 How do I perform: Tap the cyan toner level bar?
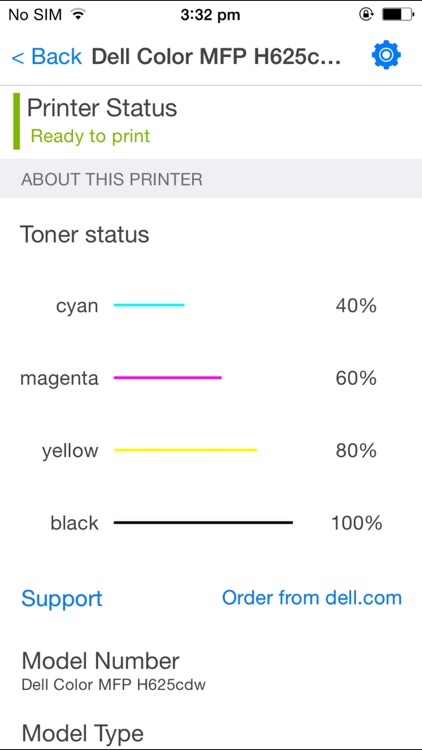click(149, 305)
